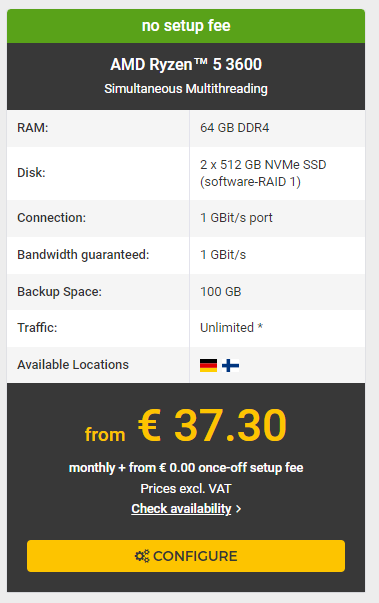Click the € 37.30 price text
This screenshot has height=603, width=379.
tap(212, 425)
